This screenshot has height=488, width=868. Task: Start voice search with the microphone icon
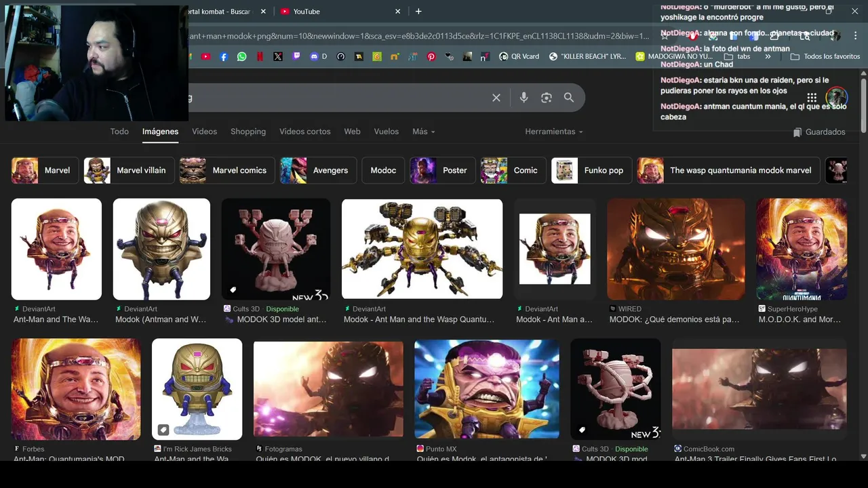(x=524, y=98)
